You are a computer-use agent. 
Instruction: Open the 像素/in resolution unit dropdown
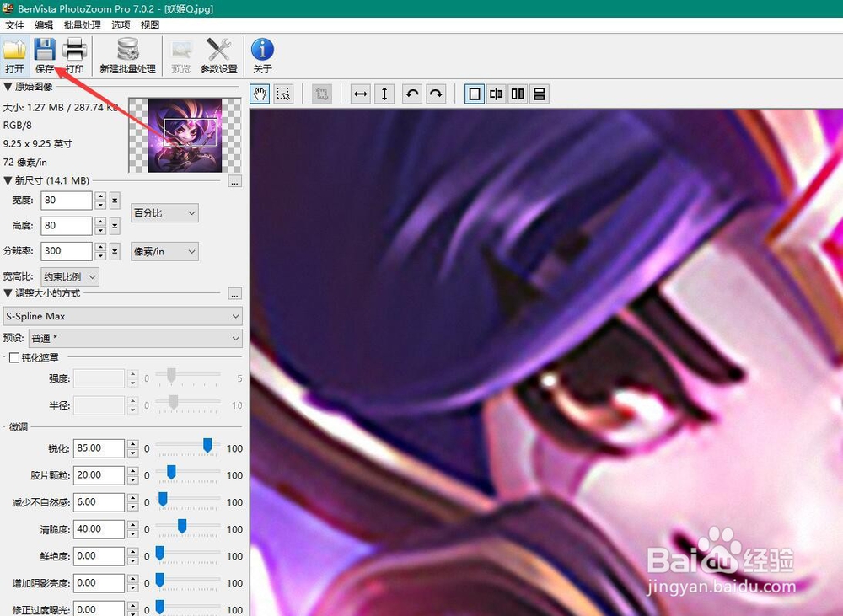click(164, 252)
